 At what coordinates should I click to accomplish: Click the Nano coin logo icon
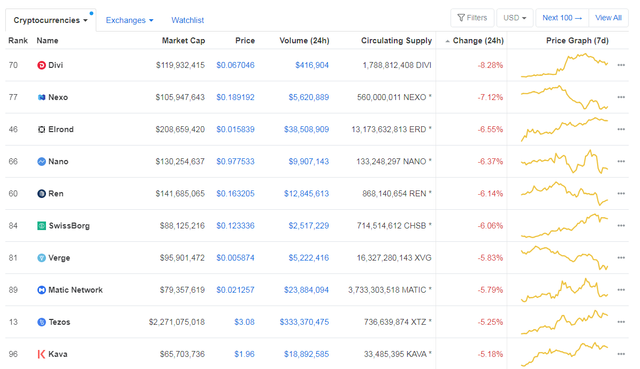[41, 162]
